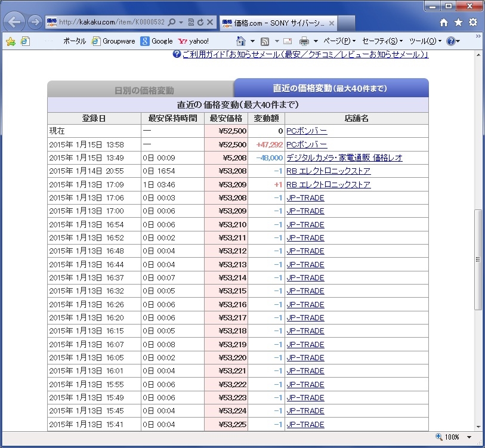Screen dimensions: 485x448
Task: Click the RSS feeds icon
Action: tap(265, 41)
